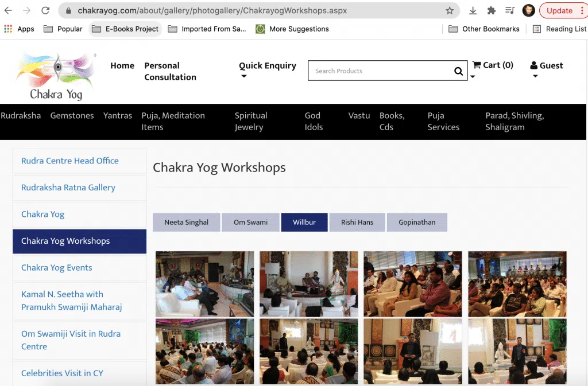Viewport: 588px width, 386px height.
Task: Open Spiritual Jewelry category
Action: 251,121
